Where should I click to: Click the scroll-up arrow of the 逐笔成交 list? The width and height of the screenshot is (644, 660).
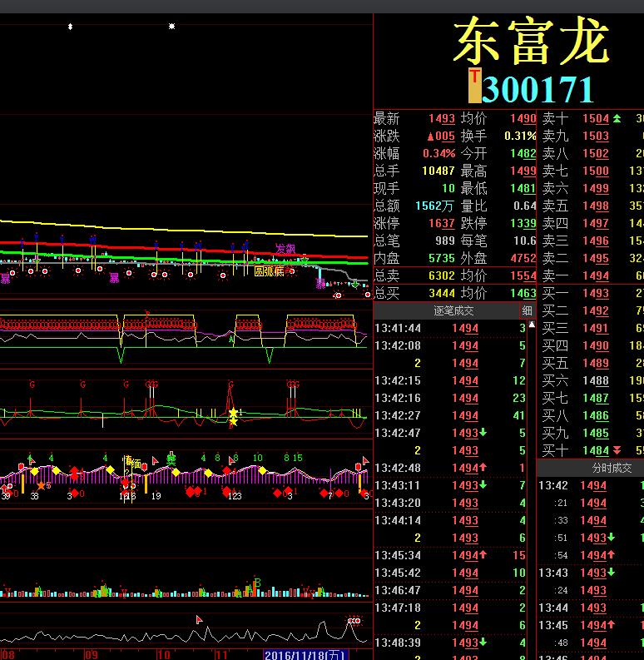(532, 325)
